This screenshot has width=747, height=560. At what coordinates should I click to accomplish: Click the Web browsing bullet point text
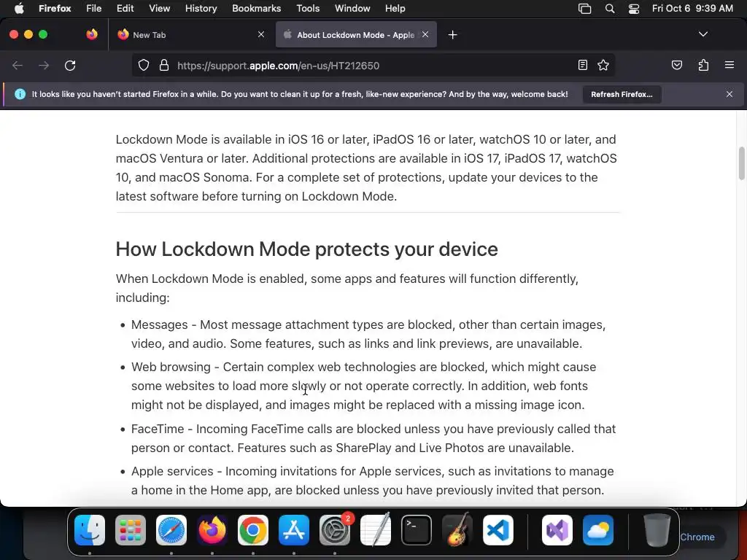[x=364, y=386]
